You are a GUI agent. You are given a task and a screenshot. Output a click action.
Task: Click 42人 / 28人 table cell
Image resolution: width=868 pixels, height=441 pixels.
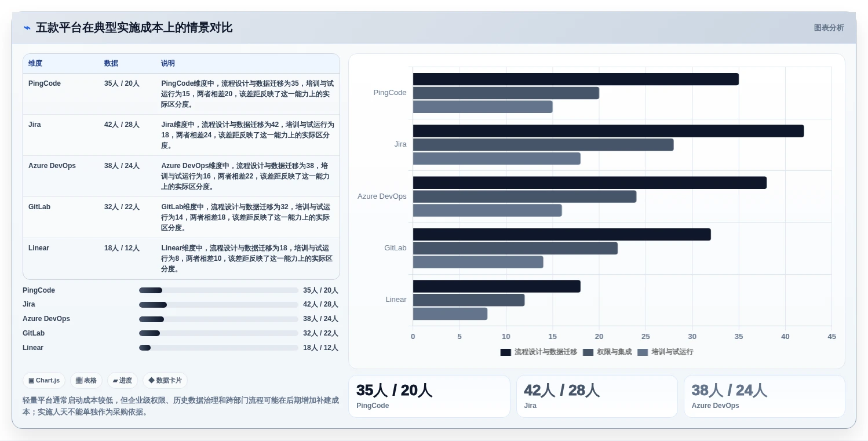(122, 125)
